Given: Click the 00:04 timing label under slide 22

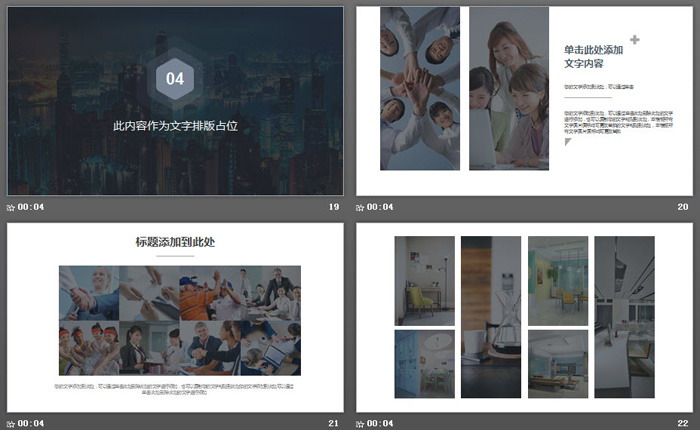Looking at the screenshot, I should tap(380, 423).
